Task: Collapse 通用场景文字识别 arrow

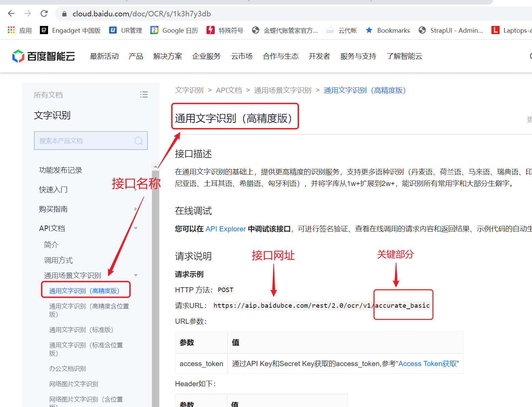Action: coord(136,275)
